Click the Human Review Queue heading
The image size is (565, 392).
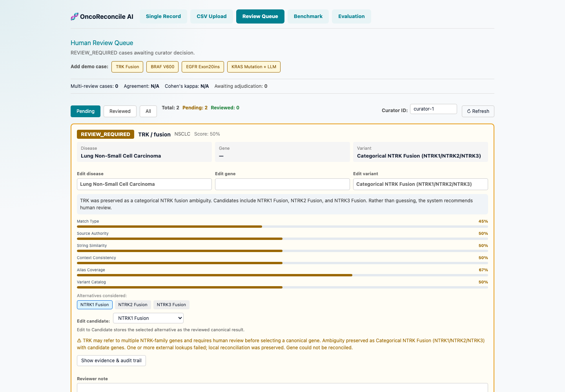[x=102, y=43]
